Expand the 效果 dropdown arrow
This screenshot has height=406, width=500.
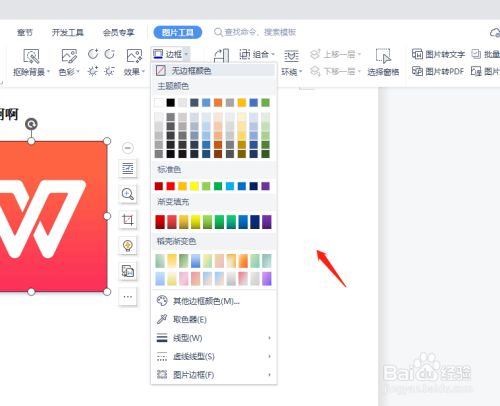(x=143, y=72)
